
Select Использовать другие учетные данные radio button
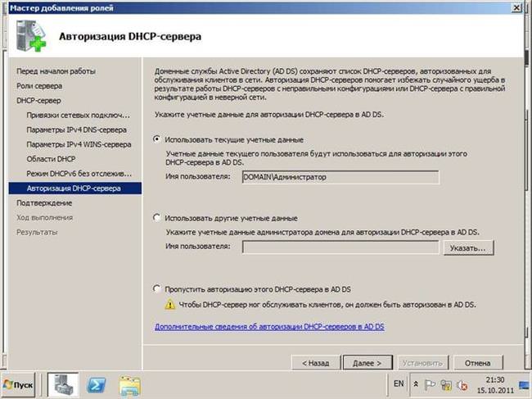click(156, 218)
